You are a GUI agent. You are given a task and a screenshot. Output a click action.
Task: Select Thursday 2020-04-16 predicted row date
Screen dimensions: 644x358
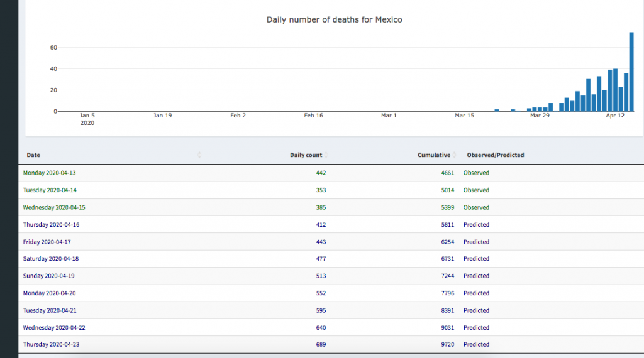click(51, 225)
